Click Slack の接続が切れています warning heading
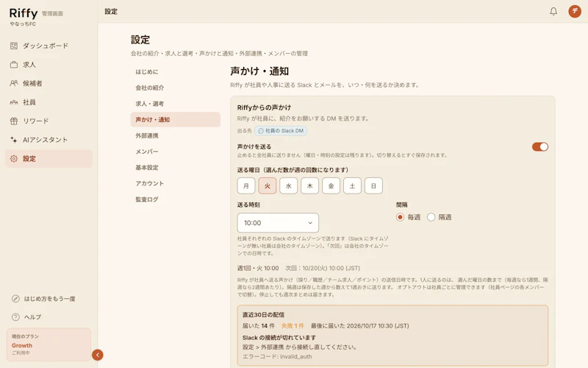Image resolution: width=588 pixels, height=368 pixels. pos(279,338)
